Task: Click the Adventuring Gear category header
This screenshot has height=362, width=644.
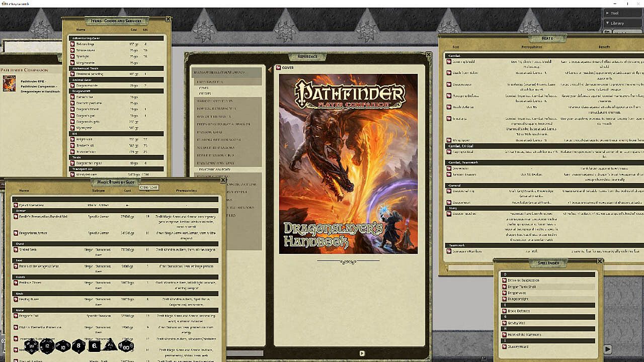Action: pos(116,38)
